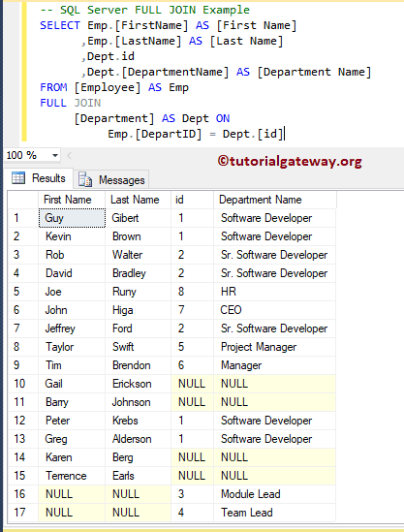
Task: Select the Department Name column header
Action: pyautogui.click(x=275, y=200)
